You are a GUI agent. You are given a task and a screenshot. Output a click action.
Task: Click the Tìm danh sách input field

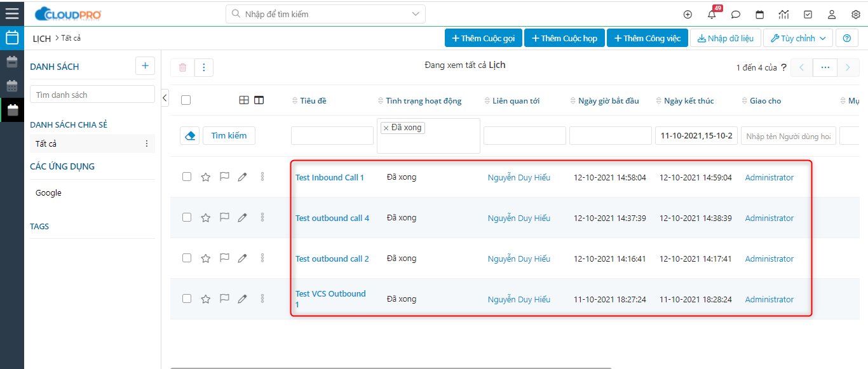[92, 95]
